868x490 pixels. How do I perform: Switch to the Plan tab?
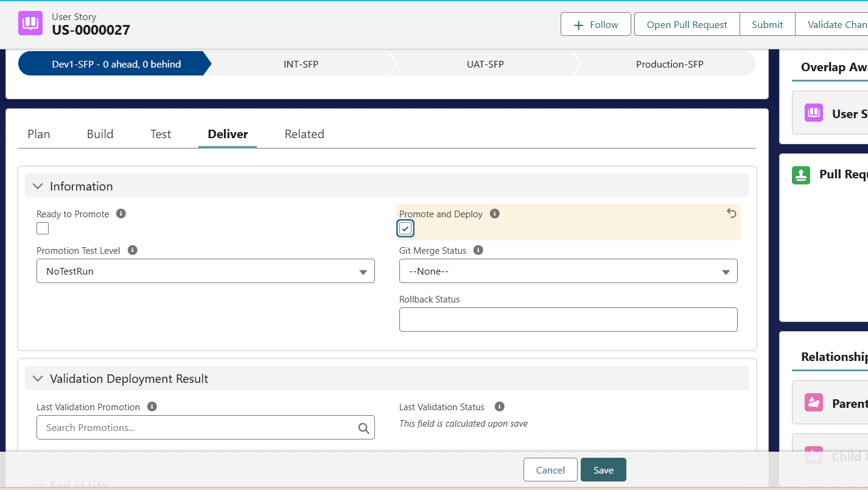point(39,134)
